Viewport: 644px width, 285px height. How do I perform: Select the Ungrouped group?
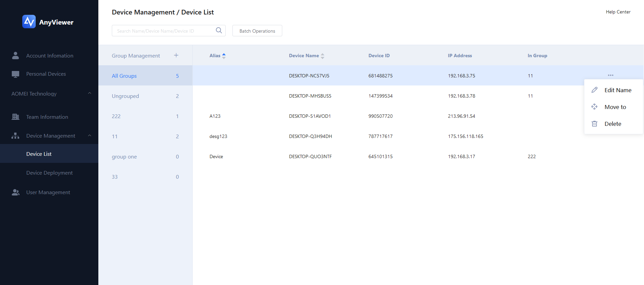[125, 96]
